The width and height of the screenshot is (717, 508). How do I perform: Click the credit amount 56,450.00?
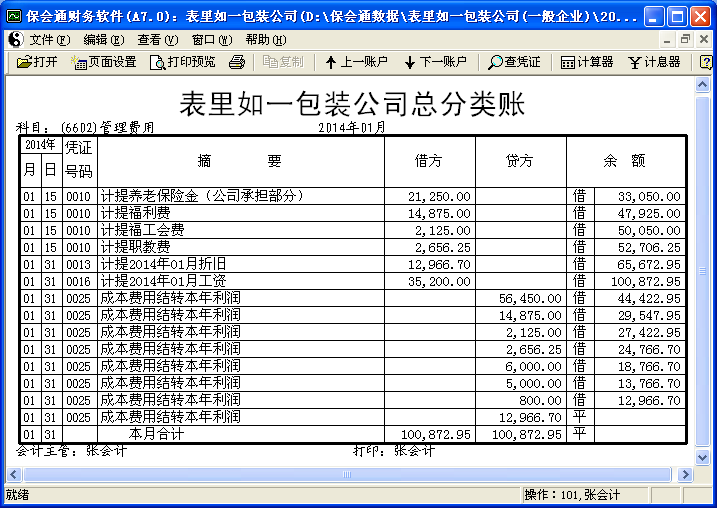530,299
